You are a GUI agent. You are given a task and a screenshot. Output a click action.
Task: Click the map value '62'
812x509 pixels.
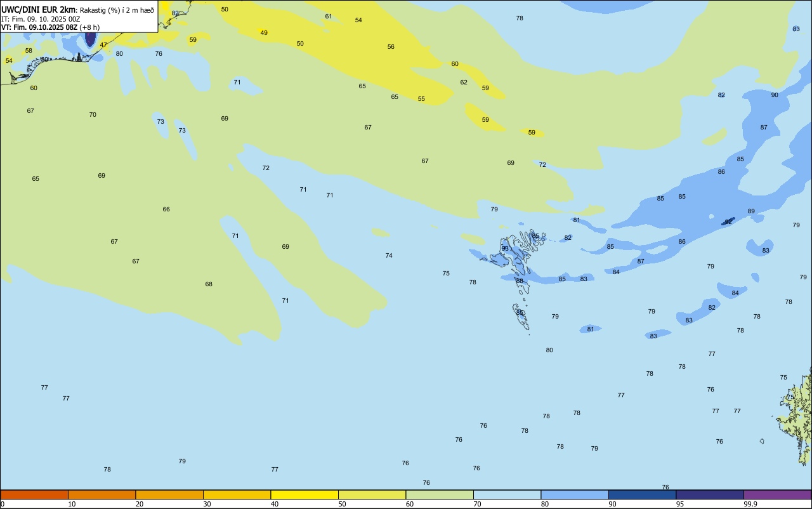pos(464,83)
